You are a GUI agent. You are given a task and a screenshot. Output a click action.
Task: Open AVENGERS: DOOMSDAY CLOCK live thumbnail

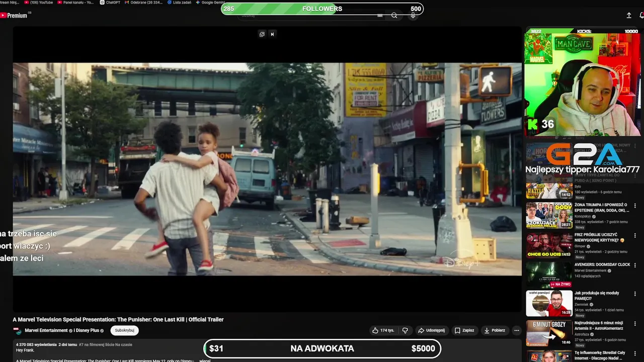click(549, 275)
